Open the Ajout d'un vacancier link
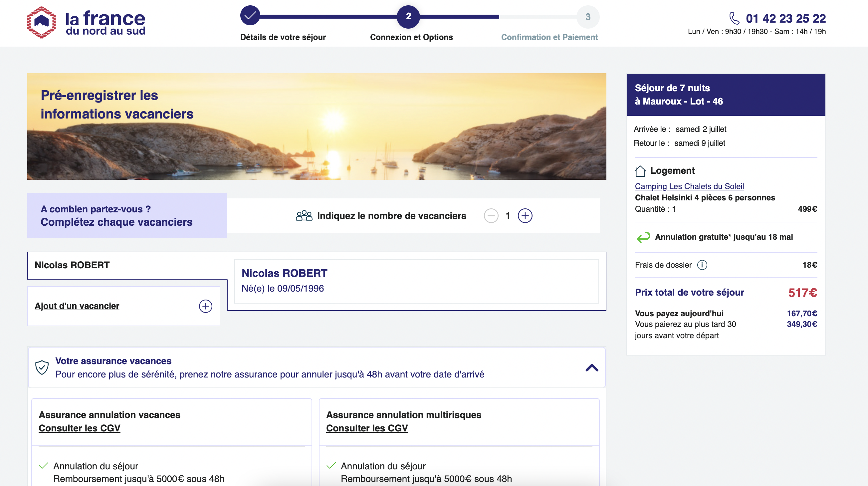 click(77, 306)
